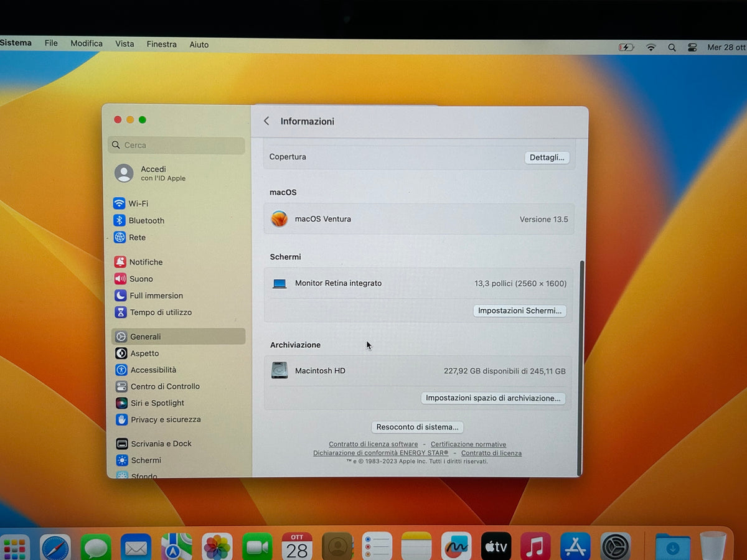Click the battery status icon
747x560 pixels.
[626, 47]
